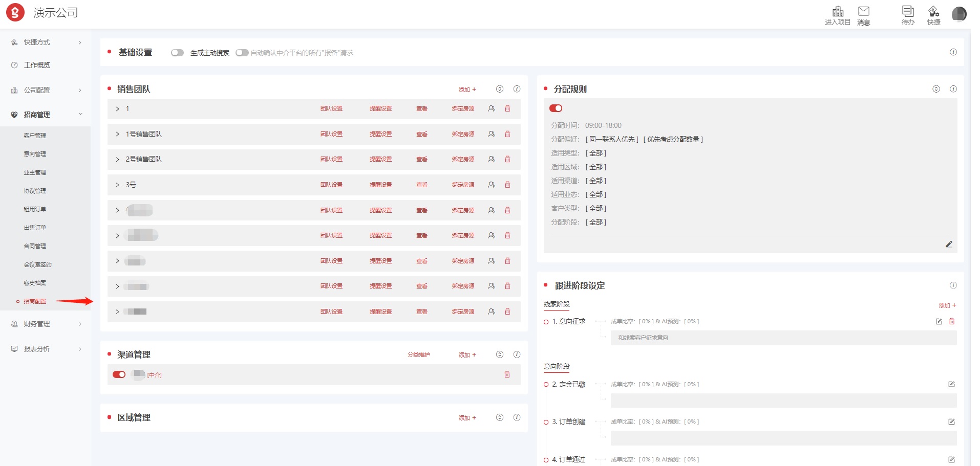Open 客户管理 in the sidebar

[35, 136]
